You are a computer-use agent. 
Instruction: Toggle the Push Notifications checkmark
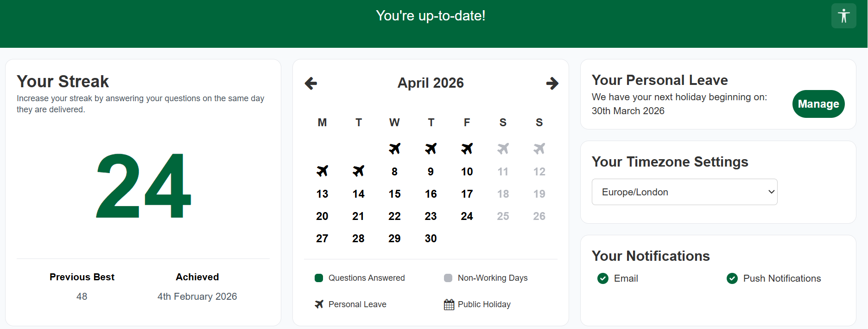pyautogui.click(x=732, y=278)
